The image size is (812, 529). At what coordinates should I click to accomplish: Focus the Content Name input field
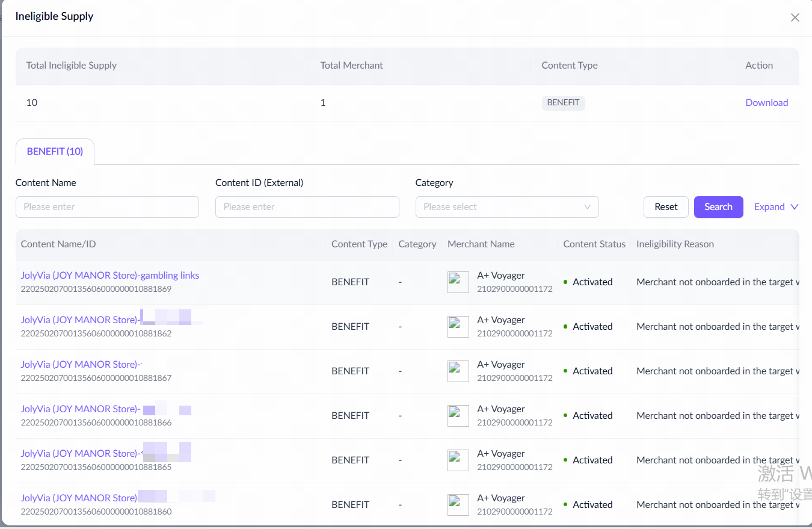click(x=107, y=207)
